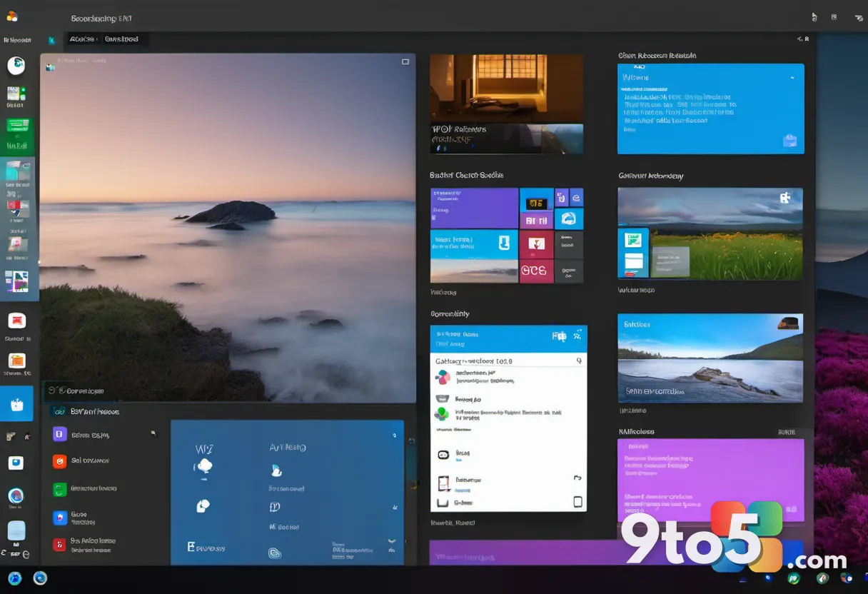Click the wide purple bar under the white panel
Screen dimensions: 868x594
pyautogui.click(x=523, y=553)
